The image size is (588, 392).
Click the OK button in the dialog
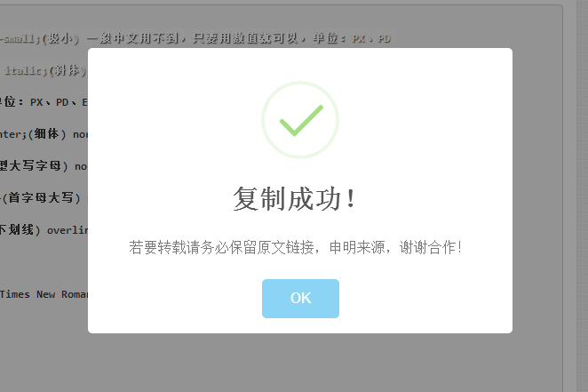click(300, 298)
